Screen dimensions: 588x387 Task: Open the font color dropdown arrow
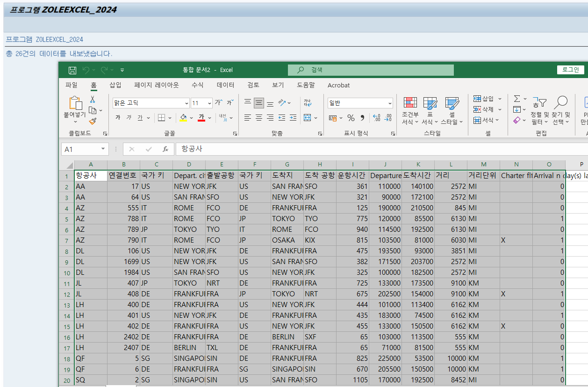point(209,118)
